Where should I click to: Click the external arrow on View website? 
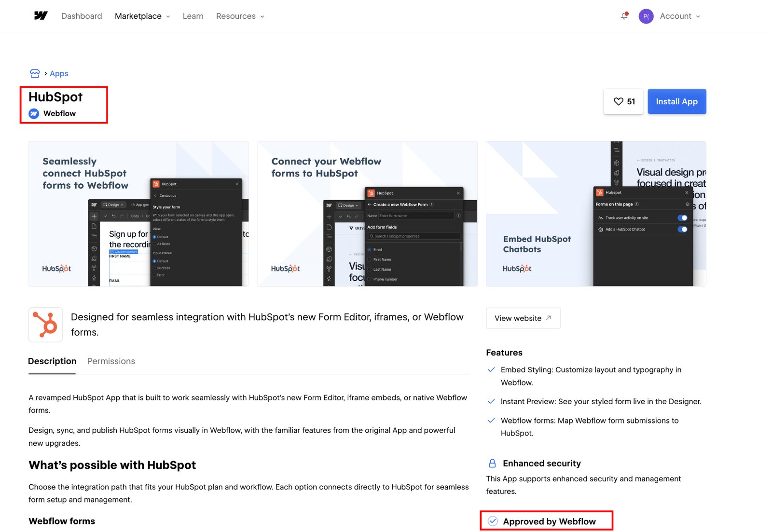coord(548,318)
